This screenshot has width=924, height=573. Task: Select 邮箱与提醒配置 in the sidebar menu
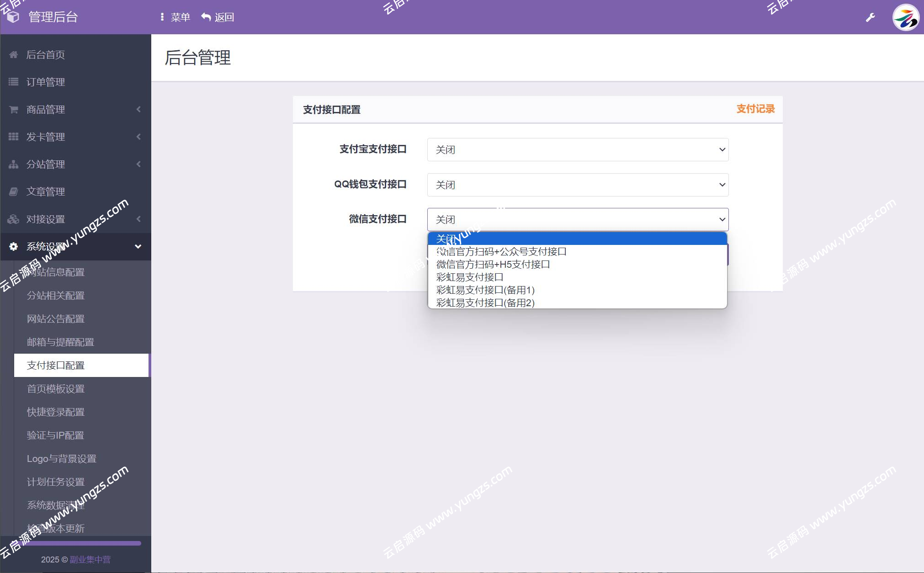(x=60, y=342)
